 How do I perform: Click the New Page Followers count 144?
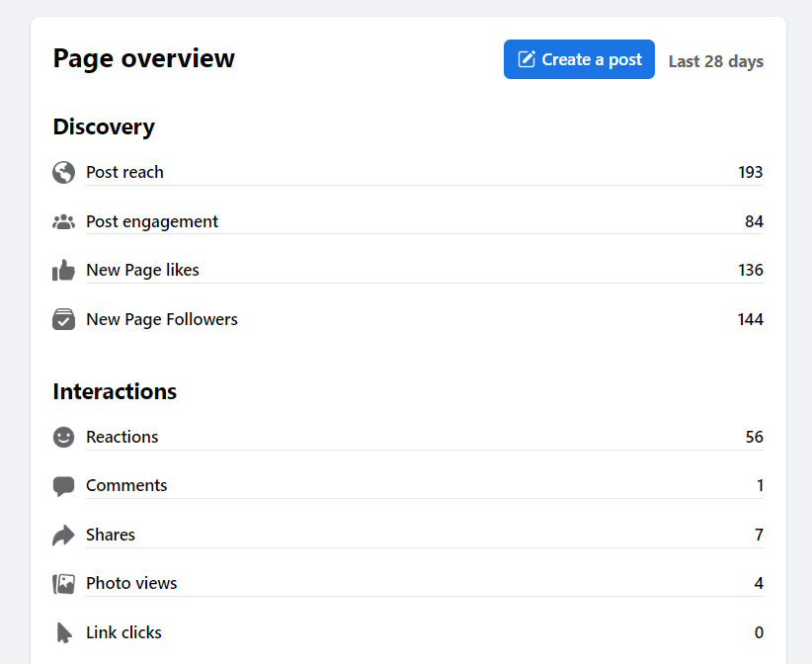click(x=750, y=319)
